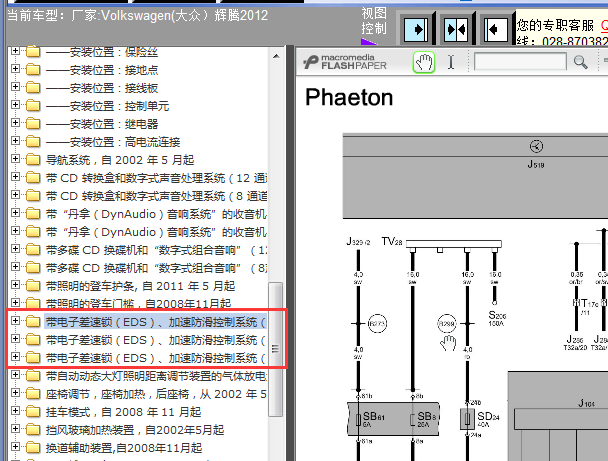Select the second 带多碟 CD 换碟机 item
This screenshot has width=608, height=461.
(156, 268)
